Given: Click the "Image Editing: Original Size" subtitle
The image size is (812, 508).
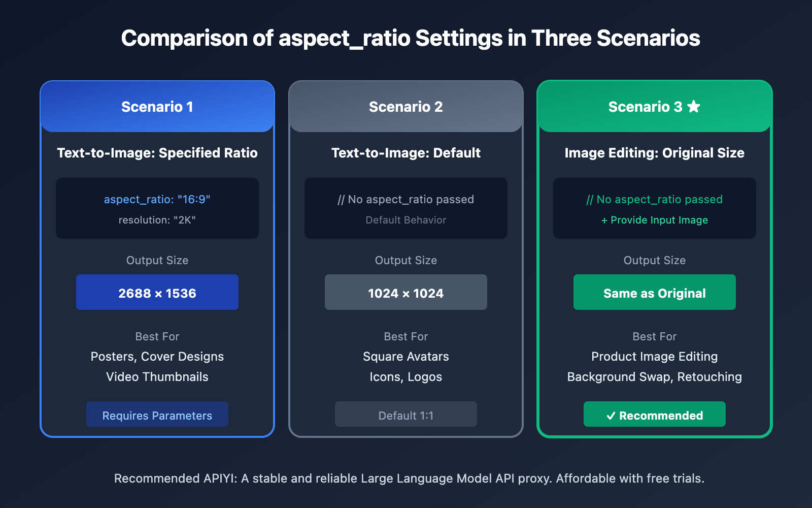Looking at the screenshot, I should (655, 153).
